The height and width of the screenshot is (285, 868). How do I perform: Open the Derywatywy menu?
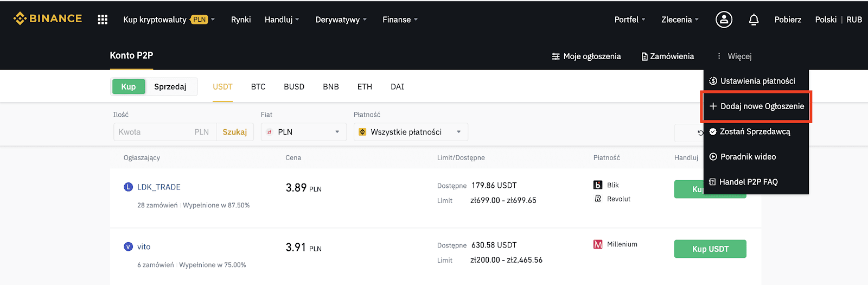341,20
